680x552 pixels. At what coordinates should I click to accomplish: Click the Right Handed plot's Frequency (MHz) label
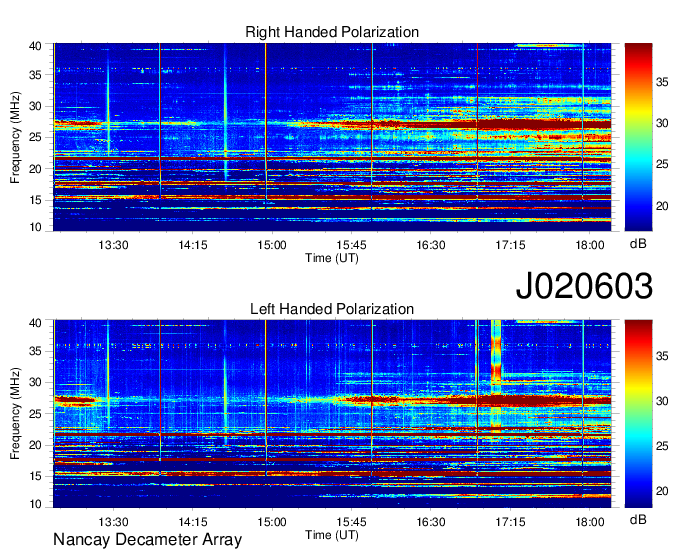tap(15, 137)
